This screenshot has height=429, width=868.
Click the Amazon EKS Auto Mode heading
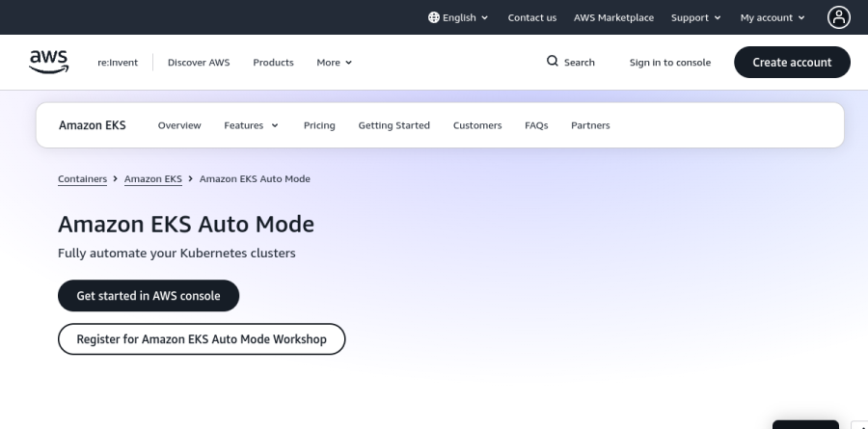coord(186,225)
